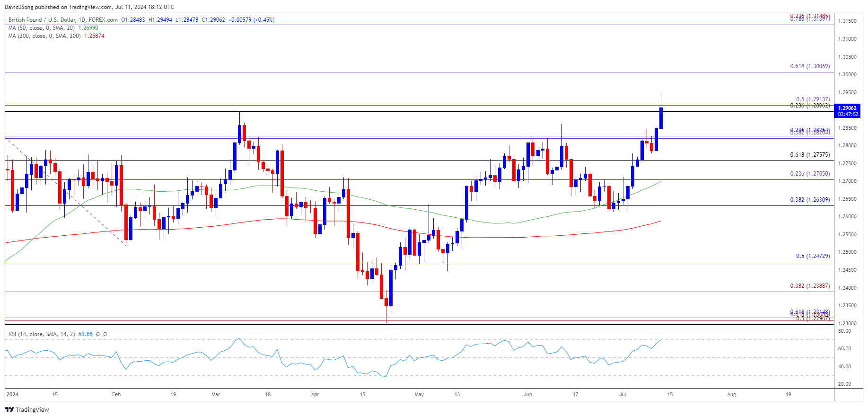868x418 pixels.
Task: Click price axis label 1.31000
Action: click(x=847, y=39)
